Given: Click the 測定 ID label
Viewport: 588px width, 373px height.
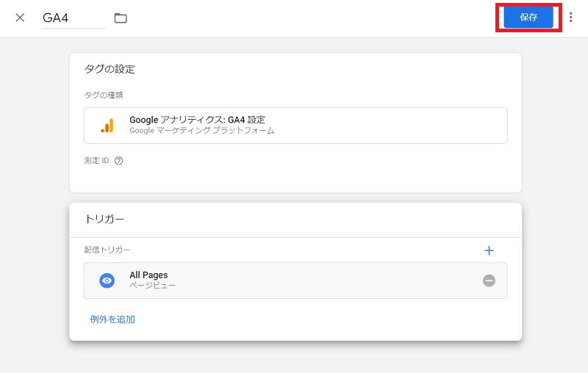Looking at the screenshot, I should (96, 161).
